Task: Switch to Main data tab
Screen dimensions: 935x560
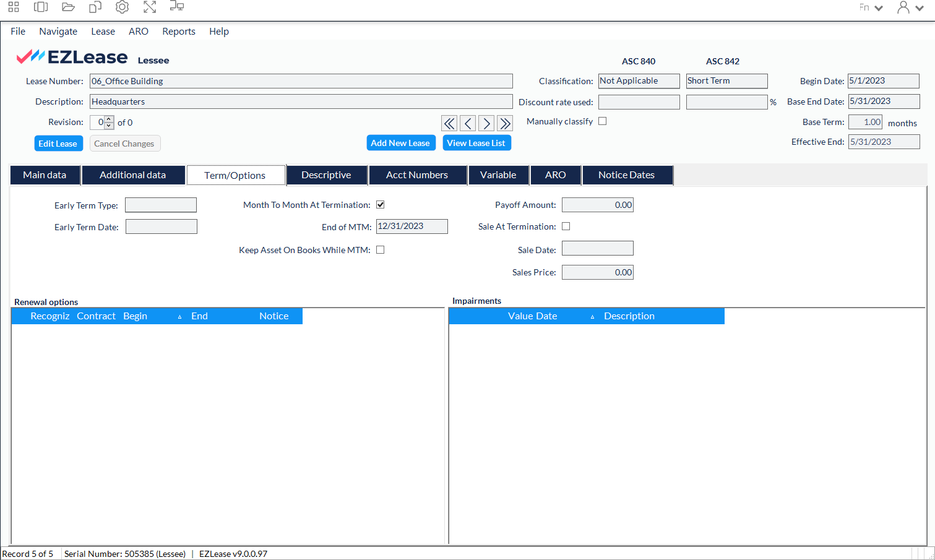Action: click(45, 175)
